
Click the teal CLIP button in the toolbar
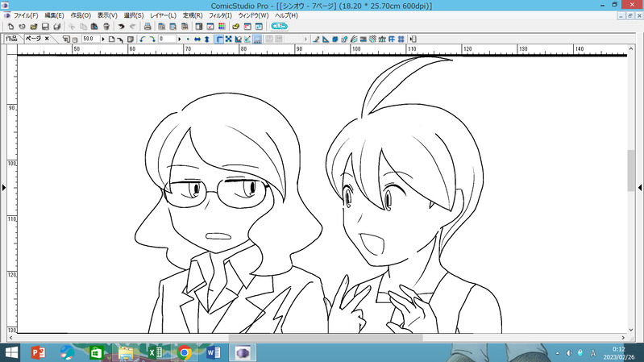coord(280,27)
